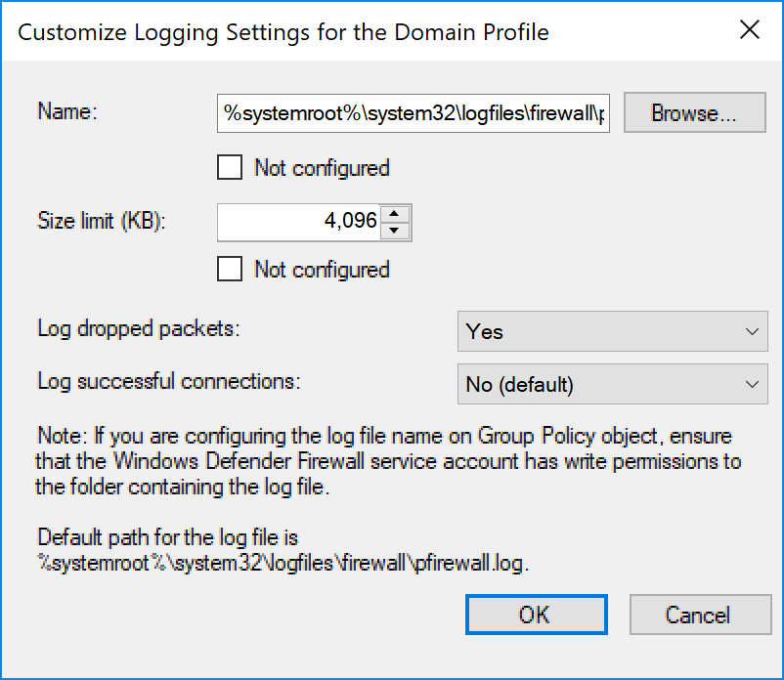Open the Log successful connections combo box
The width and height of the screenshot is (784, 680).
tap(613, 384)
